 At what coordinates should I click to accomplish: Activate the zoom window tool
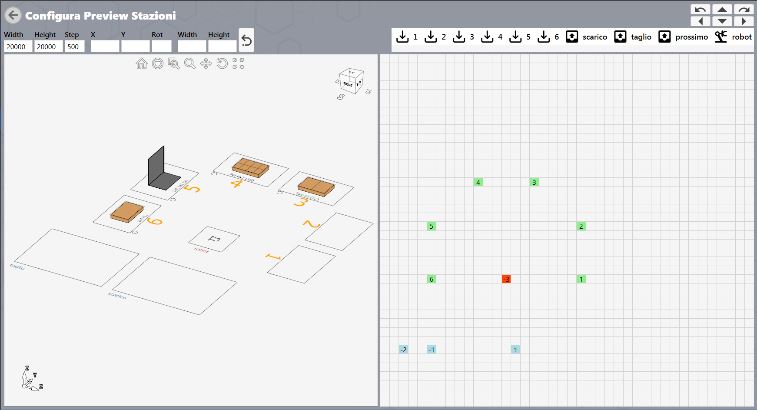pyautogui.click(x=174, y=63)
